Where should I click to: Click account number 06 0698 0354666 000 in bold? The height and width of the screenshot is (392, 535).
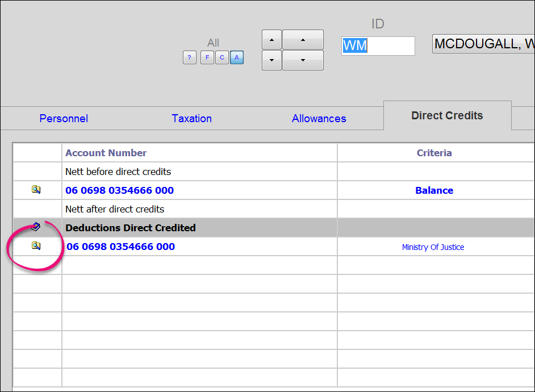point(120,190)
